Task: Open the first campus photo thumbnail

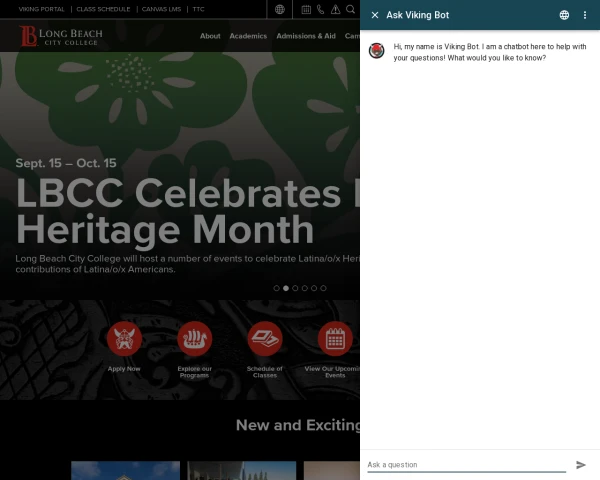Action: point(126,471)
